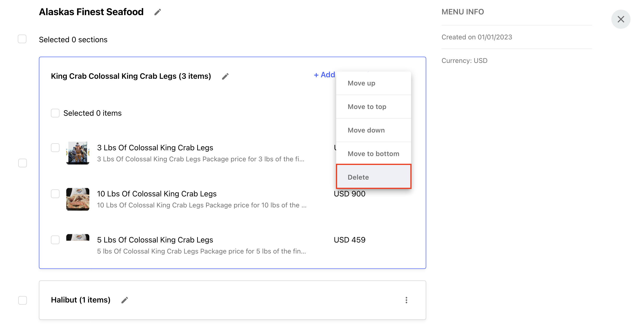Close the menu editor with X button
Screen dimensions: 644x327
coord(621,19)
